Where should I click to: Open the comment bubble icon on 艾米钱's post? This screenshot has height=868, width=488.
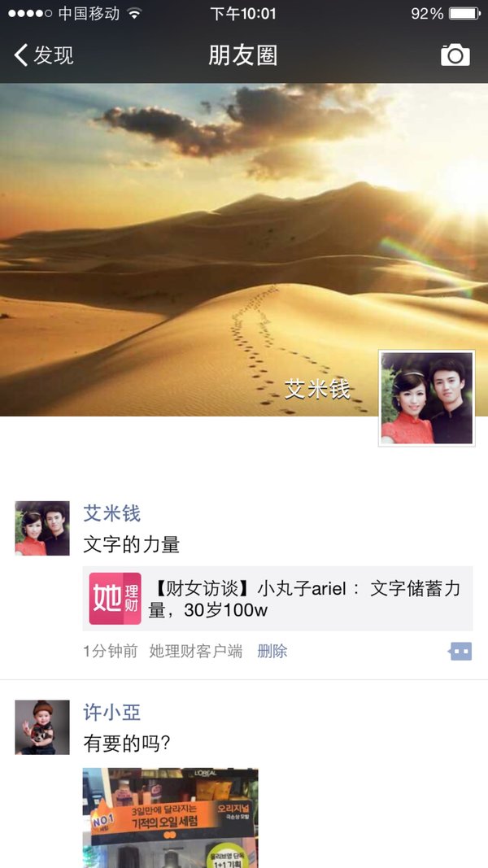click(x=460, y=652)
